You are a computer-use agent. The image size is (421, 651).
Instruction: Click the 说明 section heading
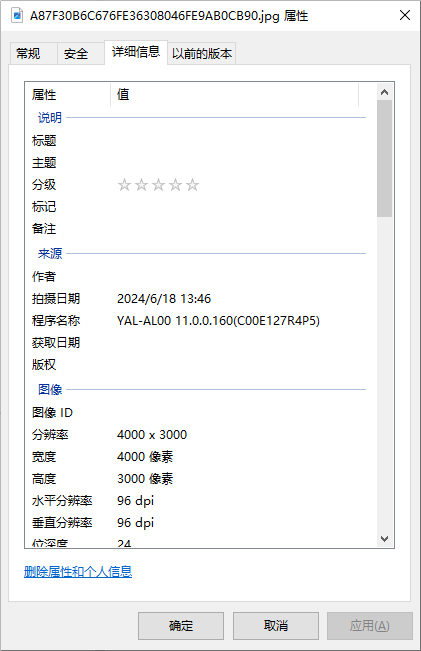[x=50, y=117]
